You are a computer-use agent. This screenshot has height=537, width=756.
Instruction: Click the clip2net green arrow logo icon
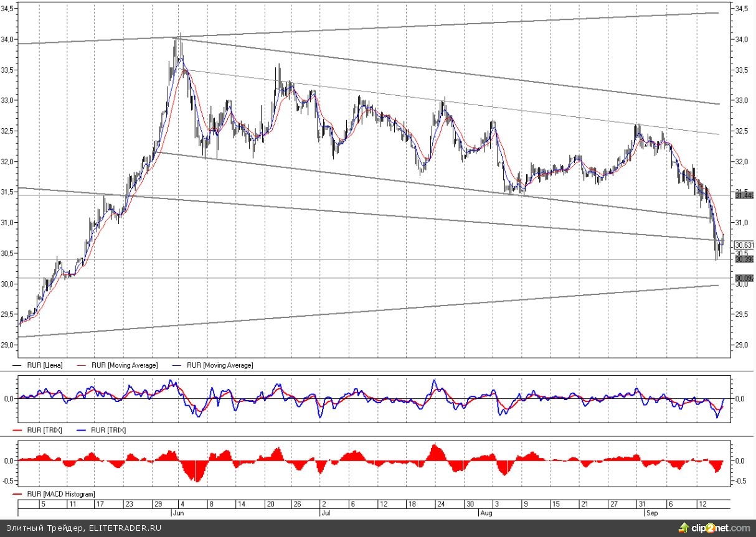(686, 528)
